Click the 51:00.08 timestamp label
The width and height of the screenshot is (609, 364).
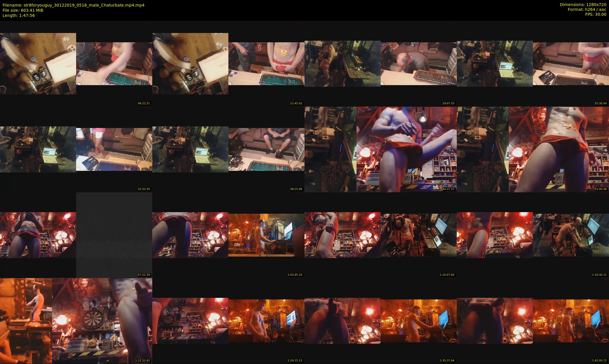(601, 189)
